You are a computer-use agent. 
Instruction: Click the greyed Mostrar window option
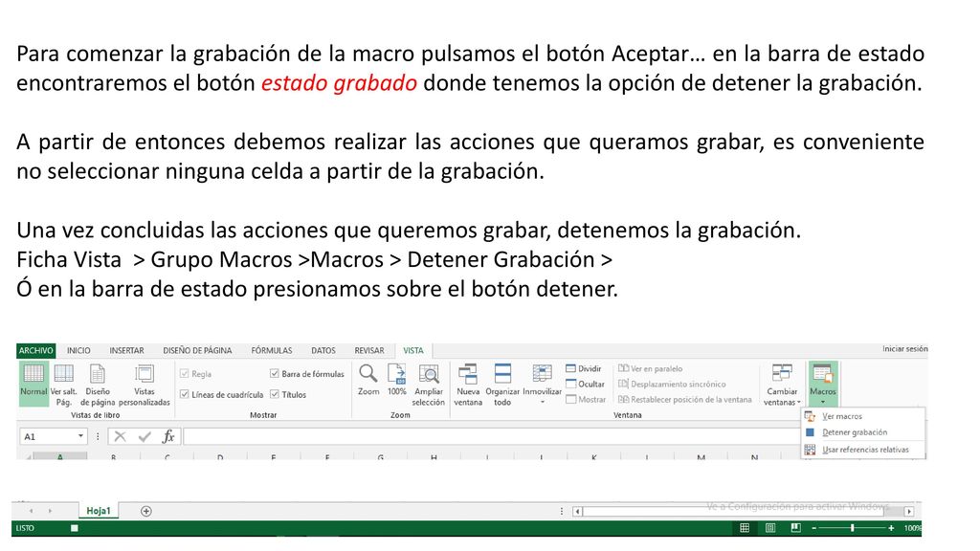pos(586,399)
